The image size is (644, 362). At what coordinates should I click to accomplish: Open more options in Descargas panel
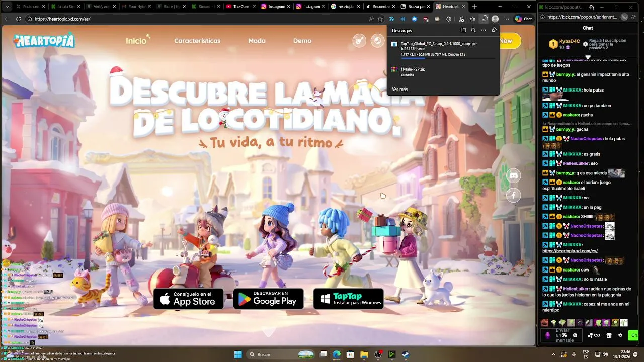pos(484,30)
